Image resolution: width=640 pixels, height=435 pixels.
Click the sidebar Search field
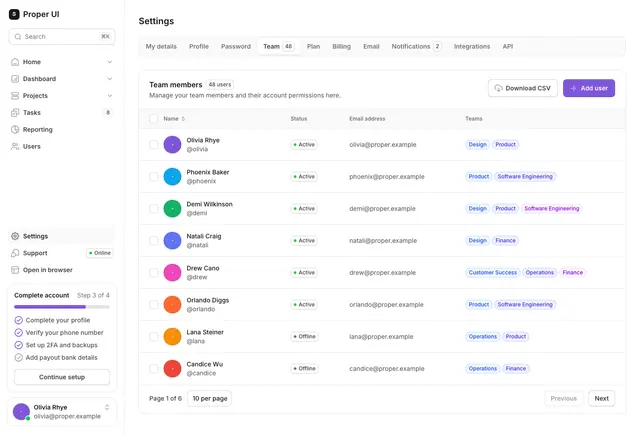pyautogui.click(x=62, y=37)
